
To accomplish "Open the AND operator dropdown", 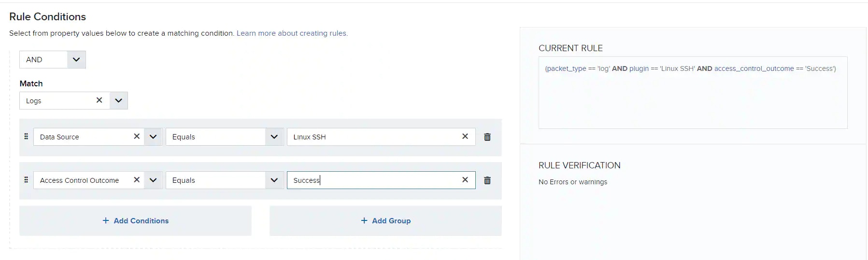I will pyautogui.click(x=53, y=60).
